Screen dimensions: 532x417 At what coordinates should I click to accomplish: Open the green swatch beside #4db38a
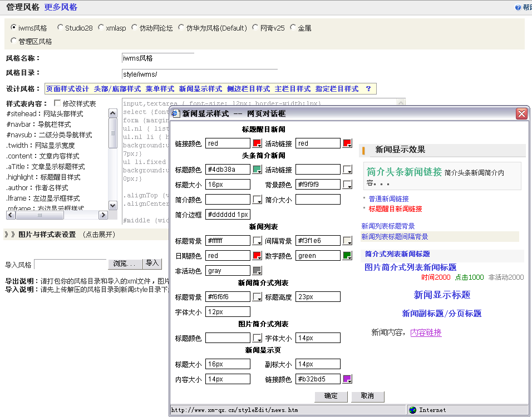pyautogui.click(x=257, y=170)
